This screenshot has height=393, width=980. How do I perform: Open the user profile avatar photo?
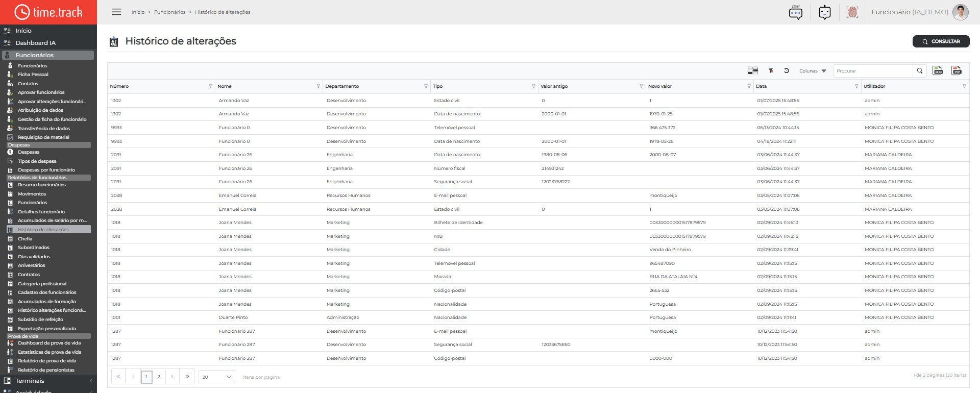(x=960, y=12)
